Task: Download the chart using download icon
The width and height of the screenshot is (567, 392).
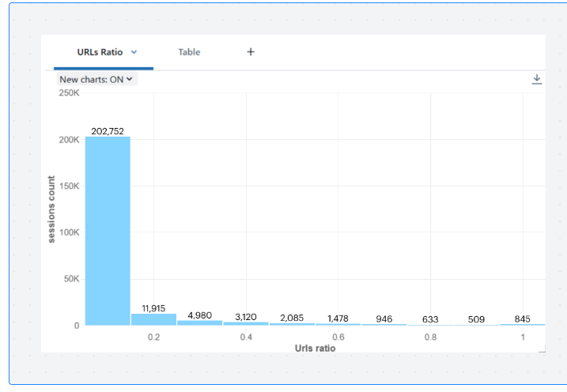Action: [x=537, y=79]
